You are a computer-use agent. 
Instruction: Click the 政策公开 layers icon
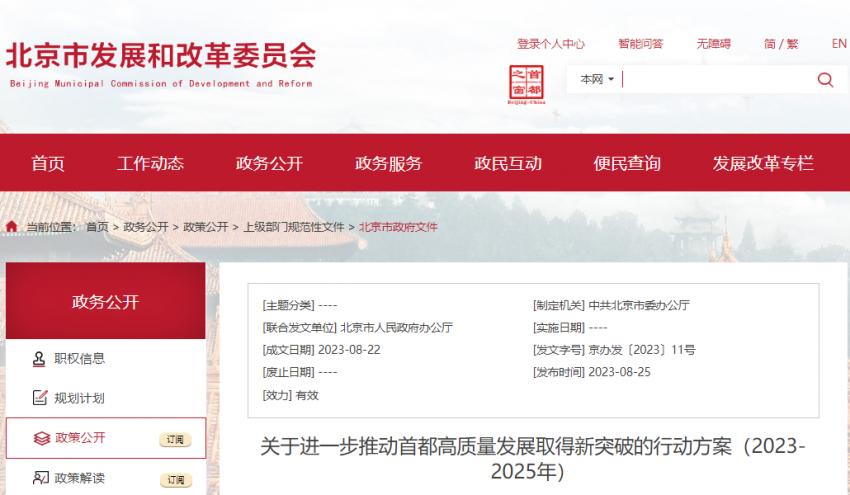(42, 438)
